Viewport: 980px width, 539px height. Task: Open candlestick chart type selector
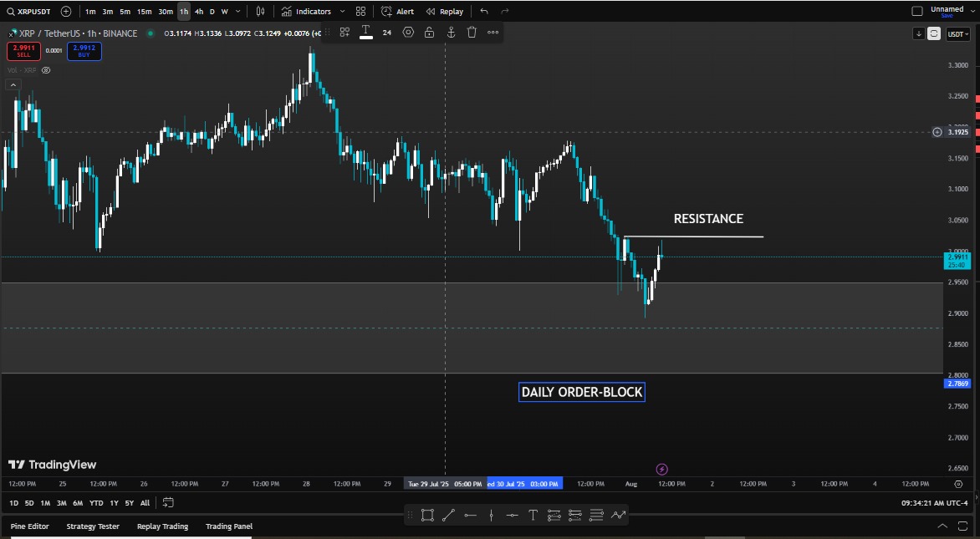[x=261, y=11]
